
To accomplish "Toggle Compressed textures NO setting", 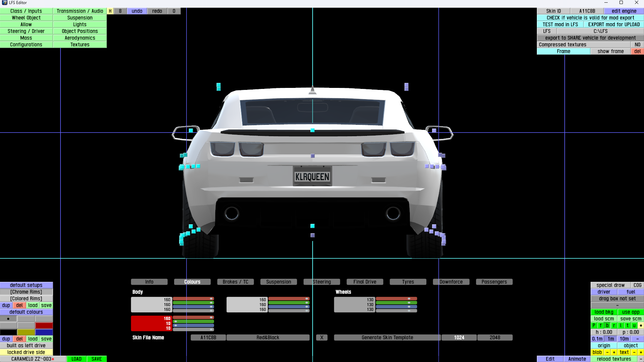I will [637, 45].
